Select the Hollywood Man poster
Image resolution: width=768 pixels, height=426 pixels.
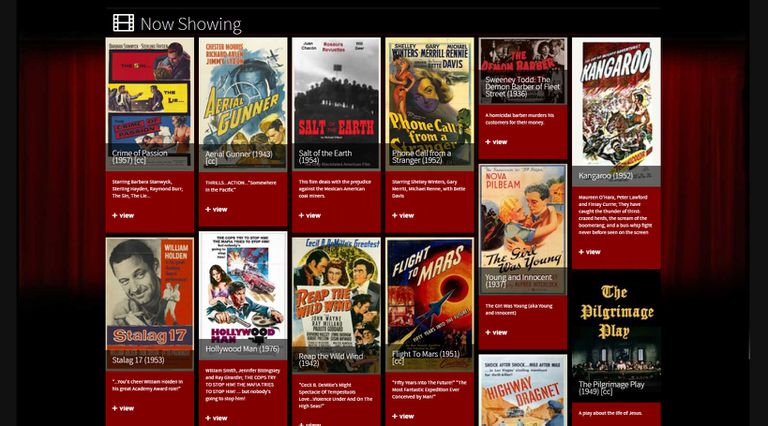[243, 295]
